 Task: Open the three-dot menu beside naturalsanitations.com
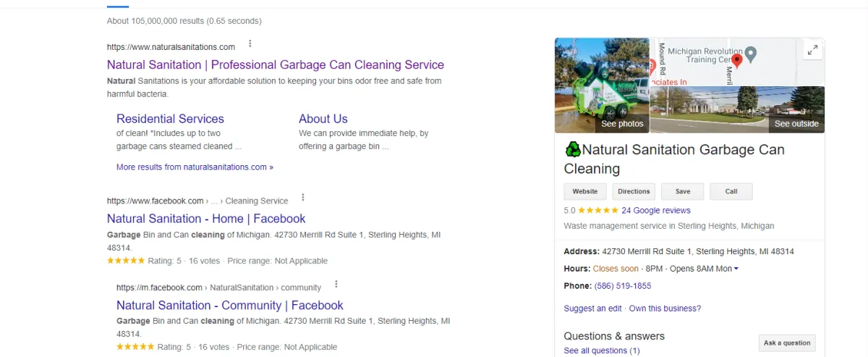pyautogui.click(x=250, y=44)
